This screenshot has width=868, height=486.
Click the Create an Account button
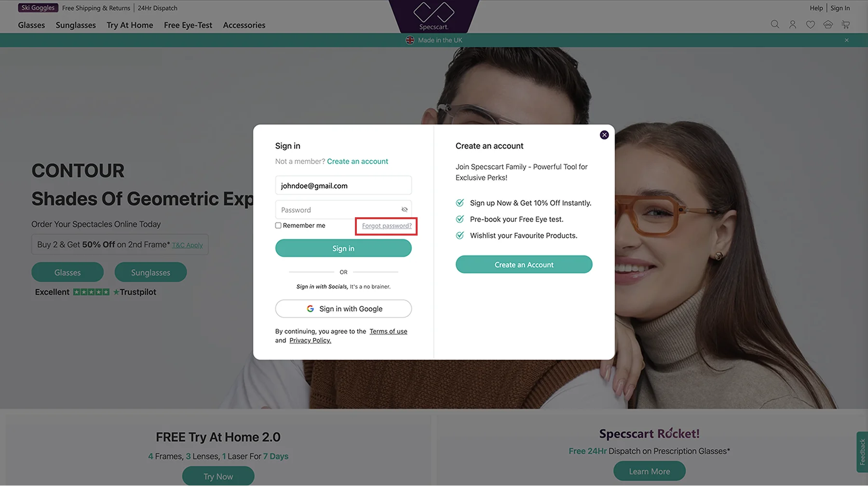click(524, 264)
